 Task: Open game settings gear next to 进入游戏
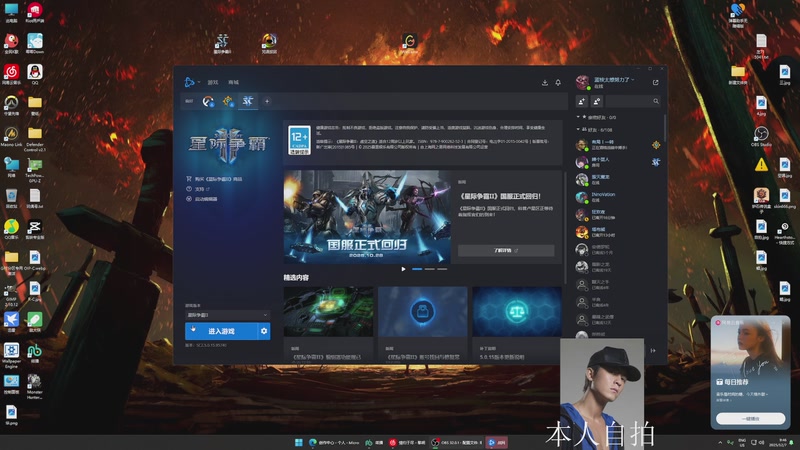(x=264, y=331)
